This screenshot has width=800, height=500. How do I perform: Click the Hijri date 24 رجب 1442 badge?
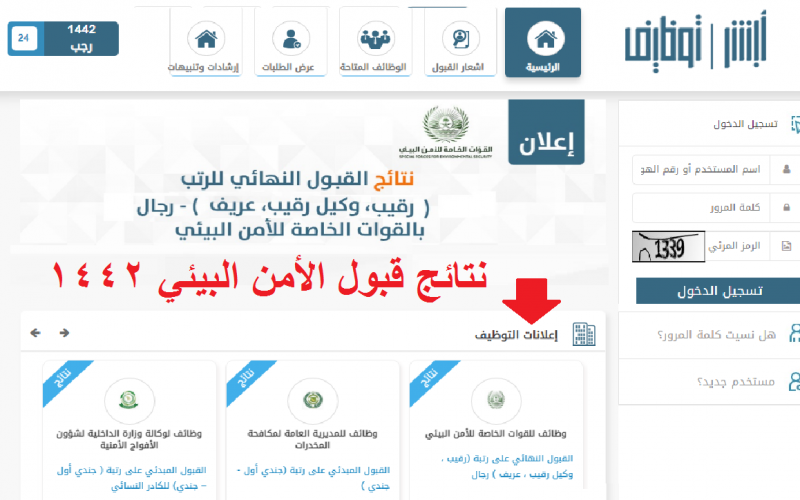coord(63,38)
